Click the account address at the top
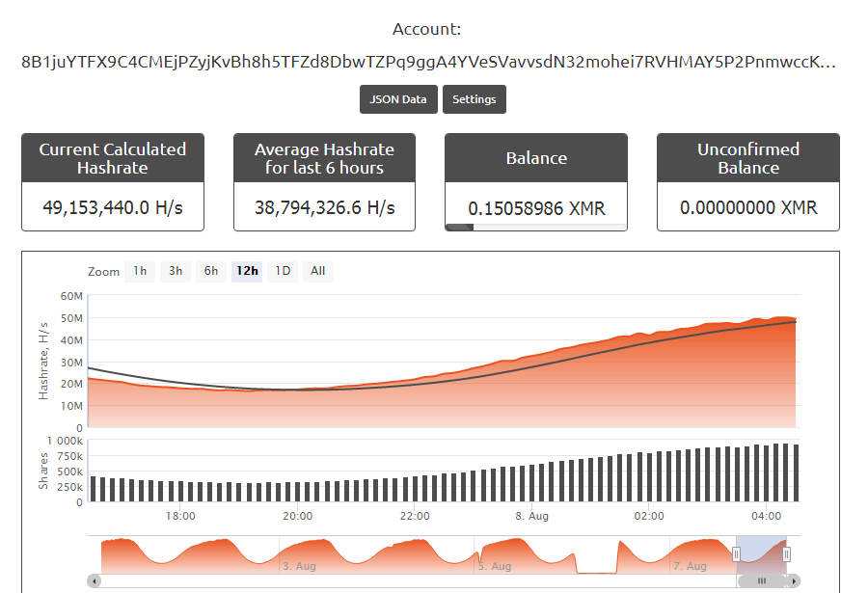 [x=431, y=60]
